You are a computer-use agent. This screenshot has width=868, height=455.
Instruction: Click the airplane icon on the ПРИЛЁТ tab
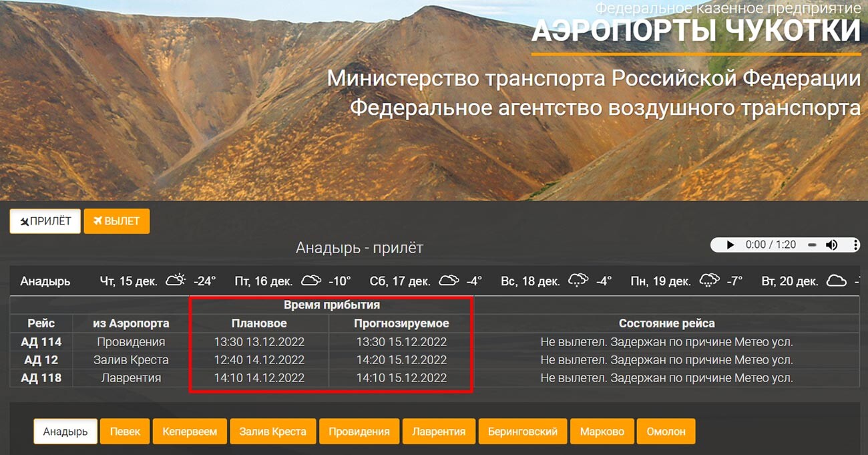pos(24,220)
